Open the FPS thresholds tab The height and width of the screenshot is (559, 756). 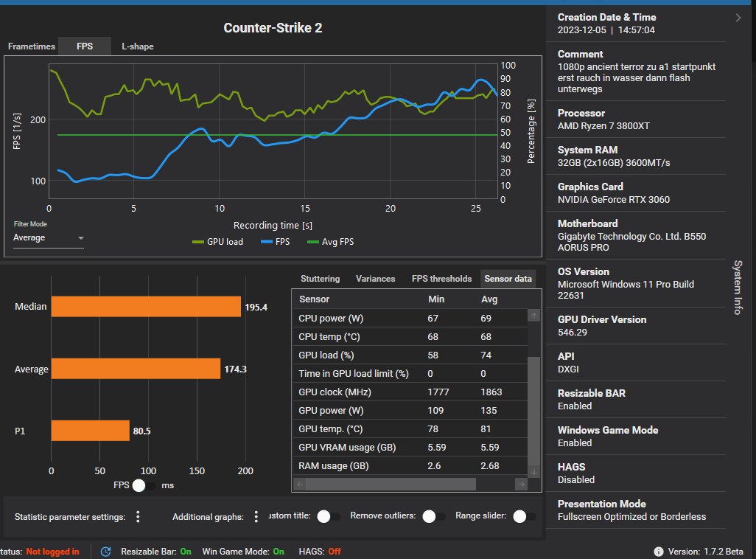tap(441, 279)
